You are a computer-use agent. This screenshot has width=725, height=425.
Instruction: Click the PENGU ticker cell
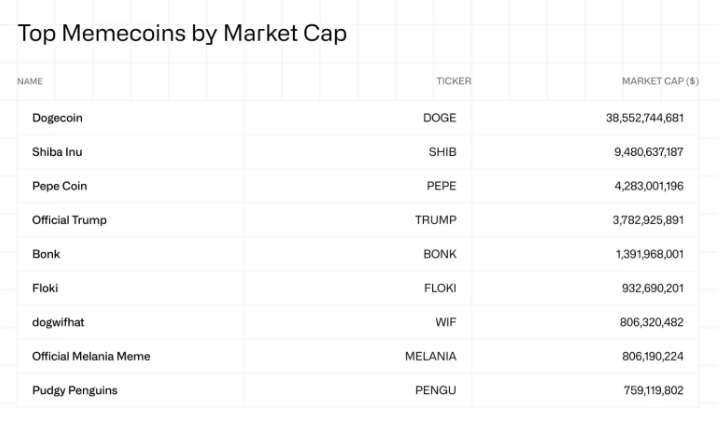point(435,390)
